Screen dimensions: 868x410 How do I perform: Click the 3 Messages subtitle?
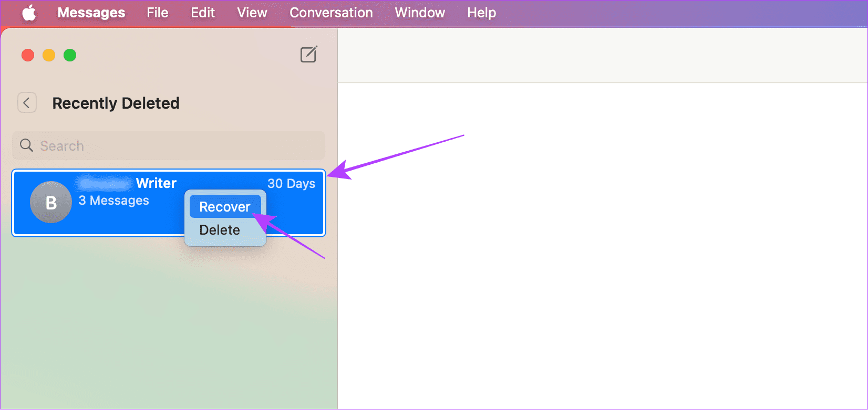tap(114, 201)
